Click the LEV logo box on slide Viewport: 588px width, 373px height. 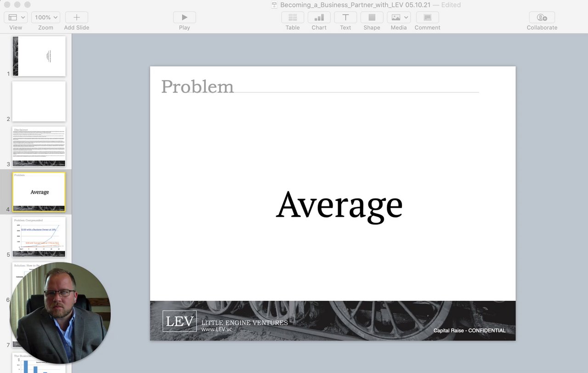pos(180,321)
